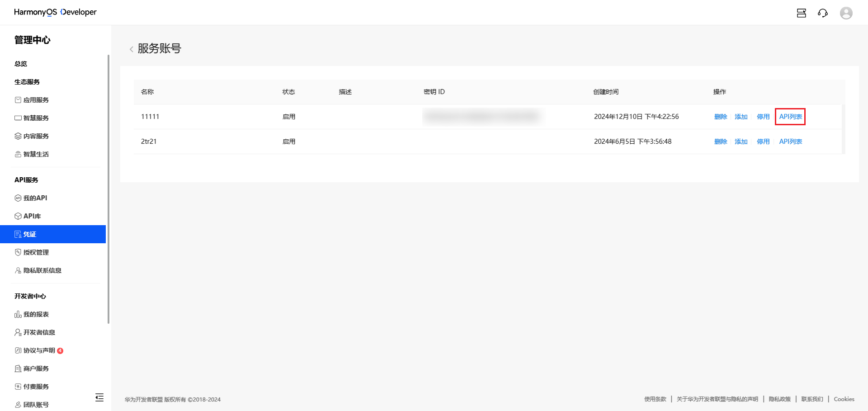Viewport: 868px width, 411px height.
Task: View 我的报表 reports
Action: [37, 314]
